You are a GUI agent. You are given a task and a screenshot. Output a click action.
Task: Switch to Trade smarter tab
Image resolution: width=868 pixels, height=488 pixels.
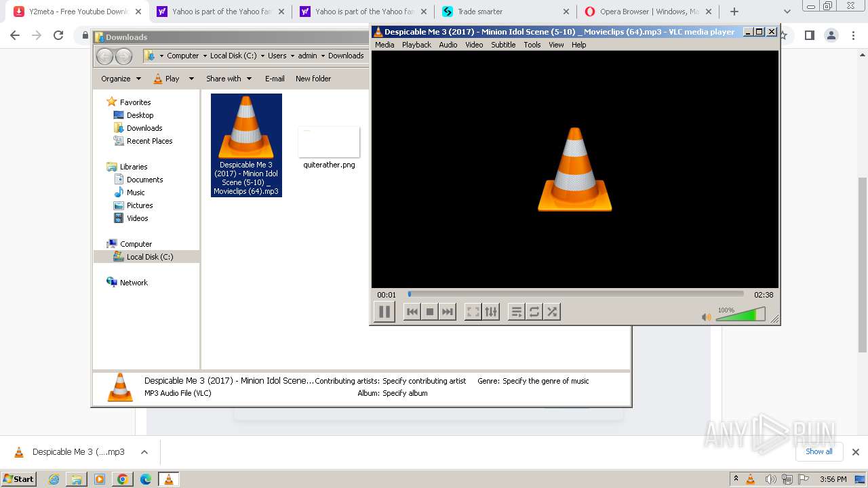tap(505, 12)
